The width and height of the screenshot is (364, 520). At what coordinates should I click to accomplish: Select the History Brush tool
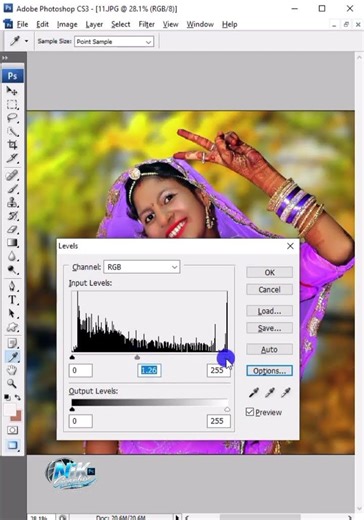point(12,216)
